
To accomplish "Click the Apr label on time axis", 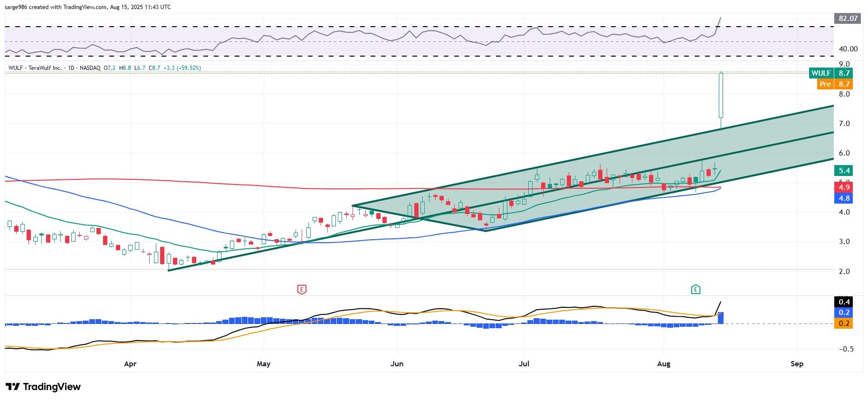I will (130, 364).
